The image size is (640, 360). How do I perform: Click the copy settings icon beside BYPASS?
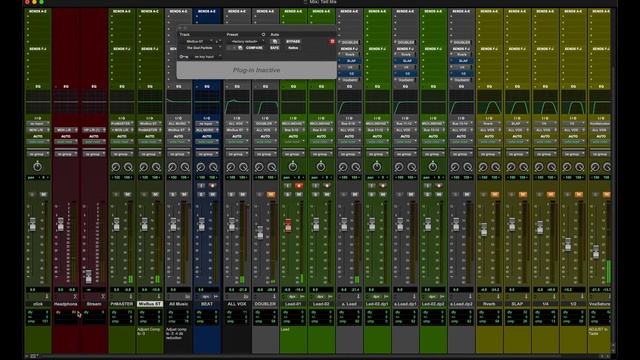[x=275, y=41]
